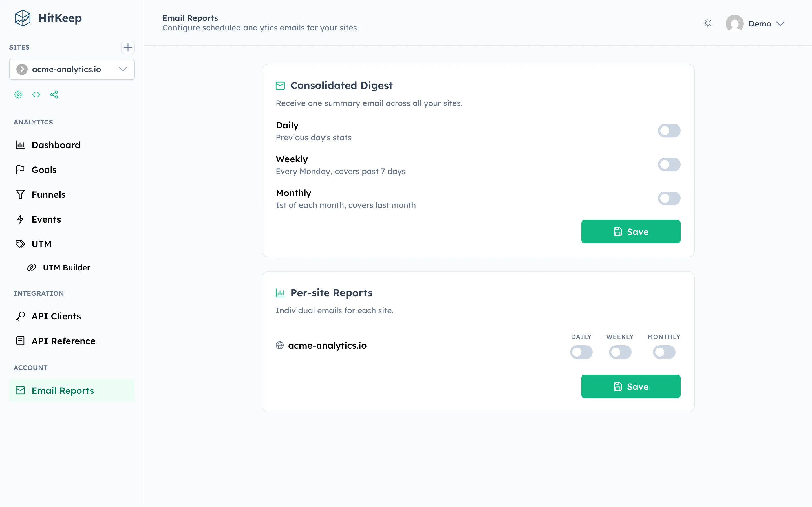
Task: Toggle Monthly reports for acme-analytics.io
Action: (x=664, y=352)
